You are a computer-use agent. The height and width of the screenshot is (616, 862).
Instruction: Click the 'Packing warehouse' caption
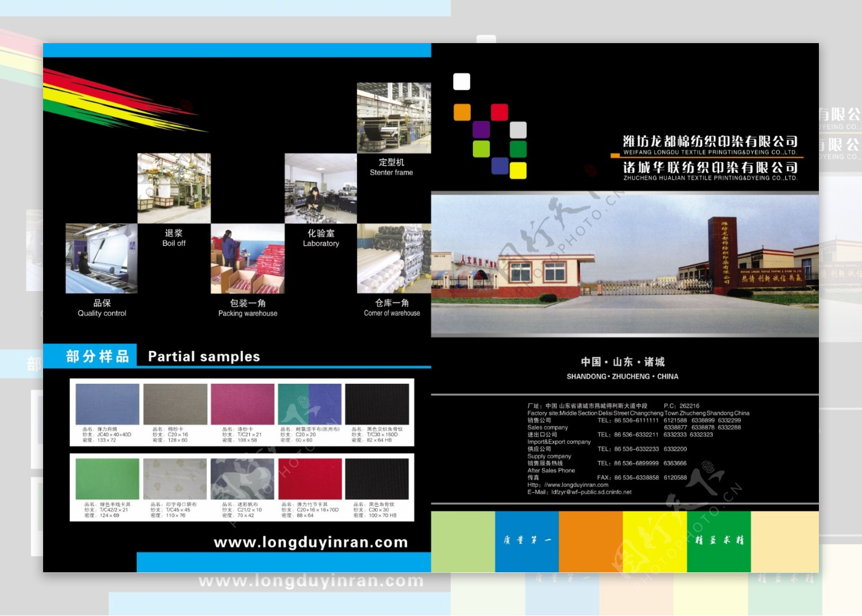click(x=248, y=313)
